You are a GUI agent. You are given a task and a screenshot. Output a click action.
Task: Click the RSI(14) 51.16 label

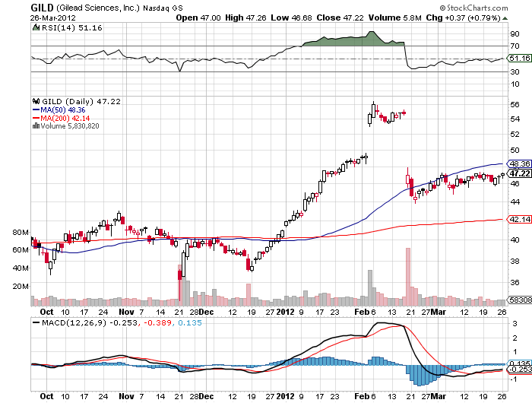point(72,27)
